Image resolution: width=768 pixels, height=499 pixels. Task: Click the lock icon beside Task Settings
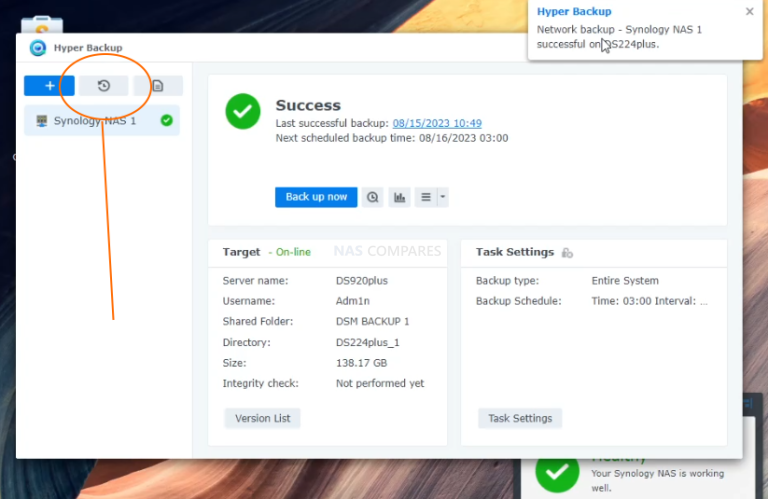click(x=567, y=253)
